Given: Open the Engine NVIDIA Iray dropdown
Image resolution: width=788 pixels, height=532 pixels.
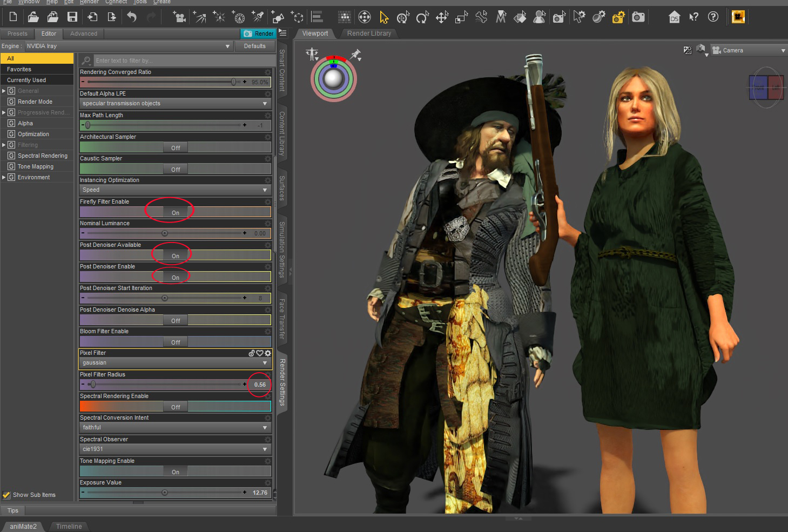Looking at the screenshot, I should coord(129,46).
